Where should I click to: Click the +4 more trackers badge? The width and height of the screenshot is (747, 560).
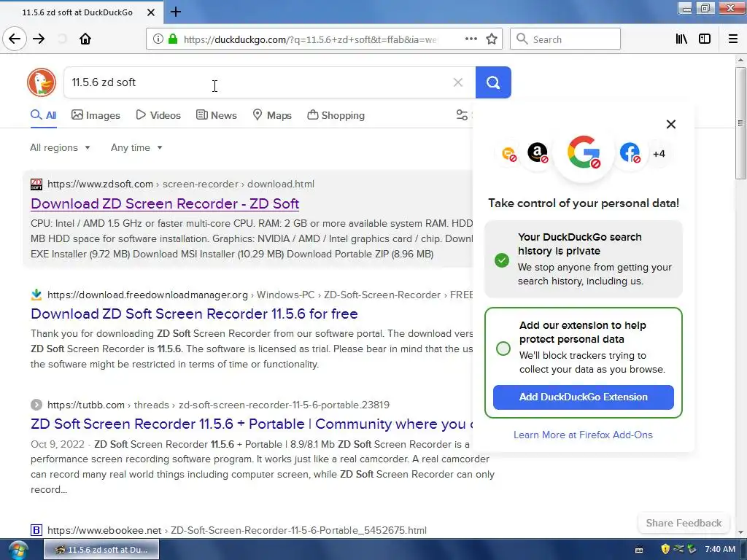659,154
